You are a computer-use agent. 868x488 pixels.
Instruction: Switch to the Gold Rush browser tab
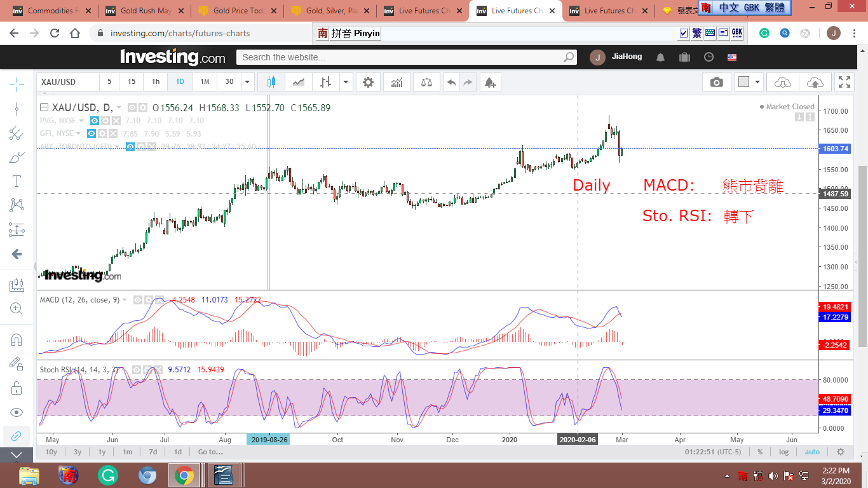click(x=145, y=11)
